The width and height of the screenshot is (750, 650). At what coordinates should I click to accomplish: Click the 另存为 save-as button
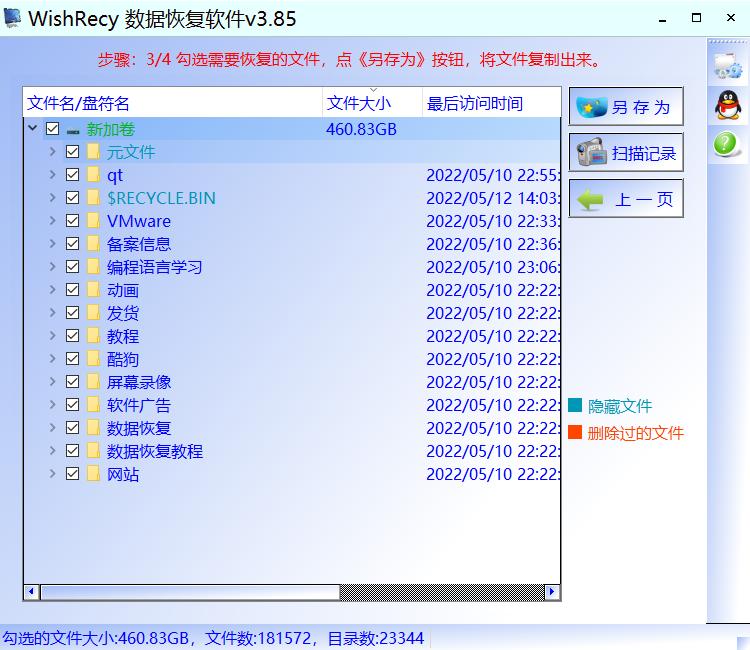point(626,107)
